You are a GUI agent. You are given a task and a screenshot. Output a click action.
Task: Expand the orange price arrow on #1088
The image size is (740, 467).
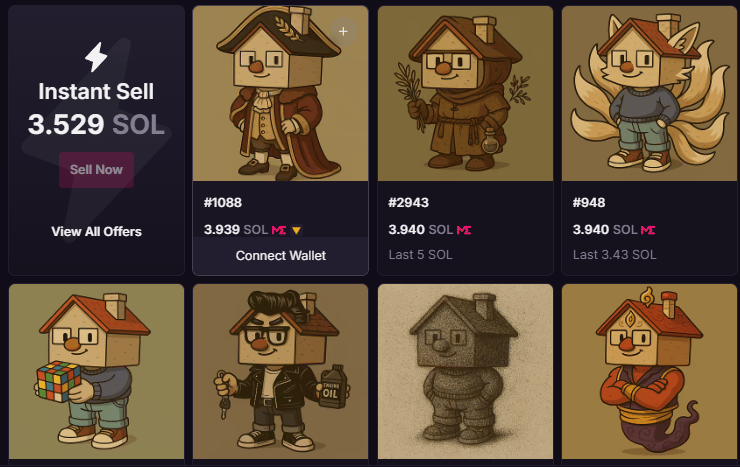click(296, 230)
